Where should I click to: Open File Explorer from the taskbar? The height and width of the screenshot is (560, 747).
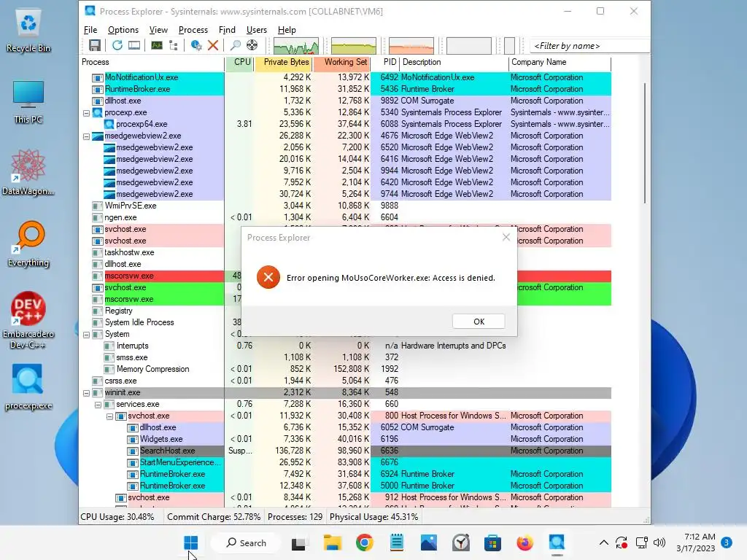point(332,542)
